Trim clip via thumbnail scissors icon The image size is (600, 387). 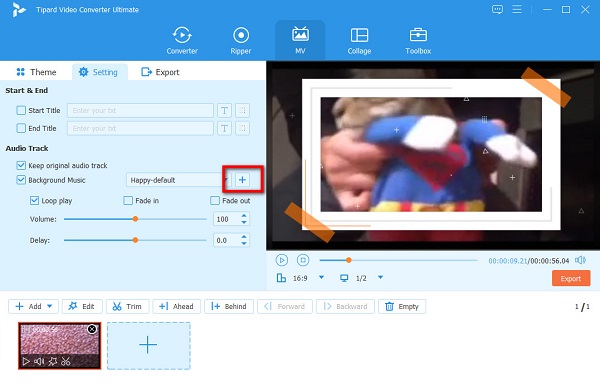tap(66, 361)
